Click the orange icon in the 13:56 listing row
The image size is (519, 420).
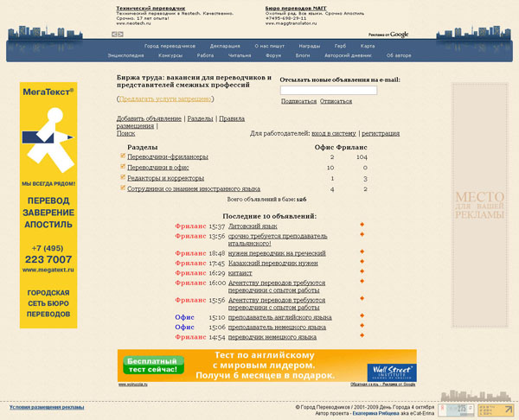[x=362, y=234]
